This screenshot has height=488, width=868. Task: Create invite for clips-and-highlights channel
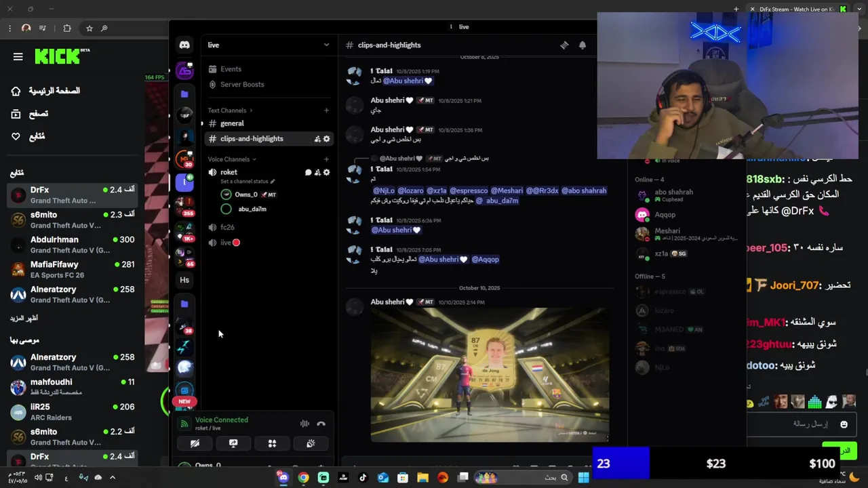tap(317, 139)
